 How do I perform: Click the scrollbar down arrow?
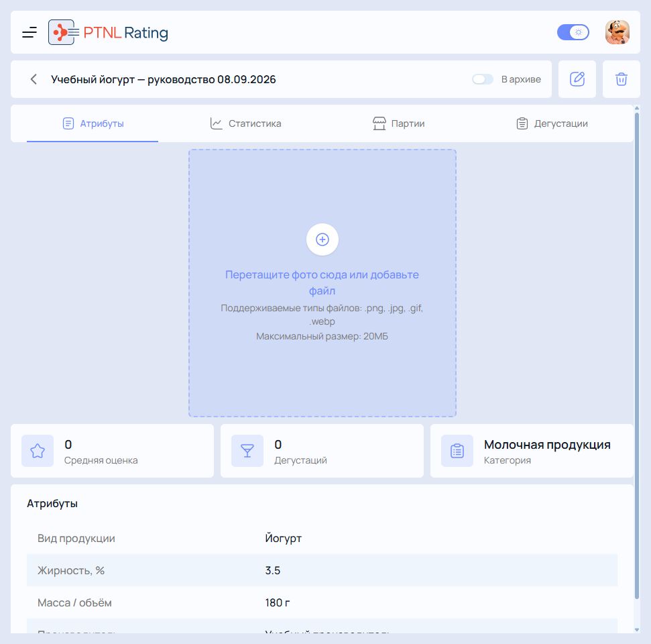pos(637,630)
